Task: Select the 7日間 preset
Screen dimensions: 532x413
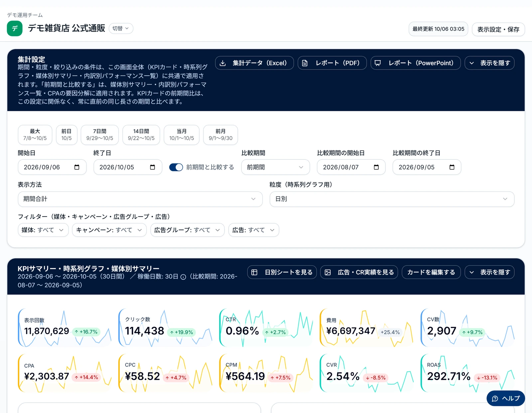Action: [x=100, y=135]
